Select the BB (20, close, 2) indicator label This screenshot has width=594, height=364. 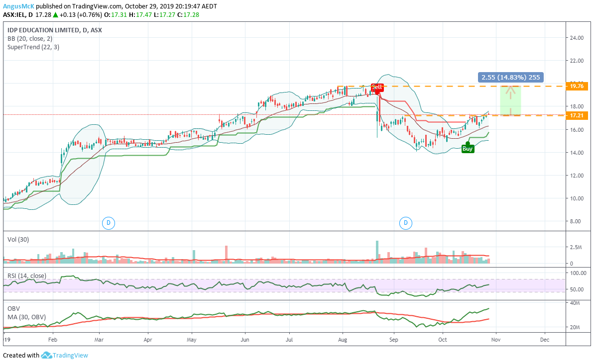coord(30,39)
